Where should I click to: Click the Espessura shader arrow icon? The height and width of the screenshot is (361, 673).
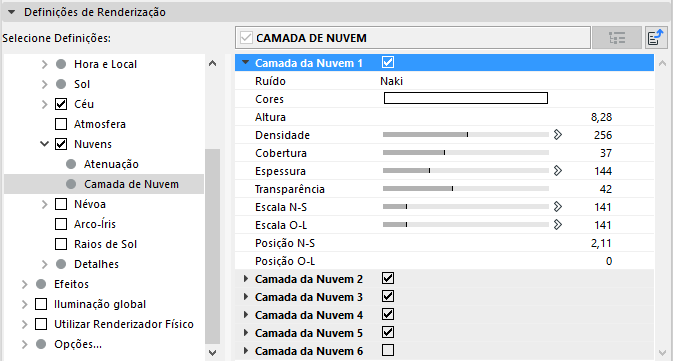[558, 171]
